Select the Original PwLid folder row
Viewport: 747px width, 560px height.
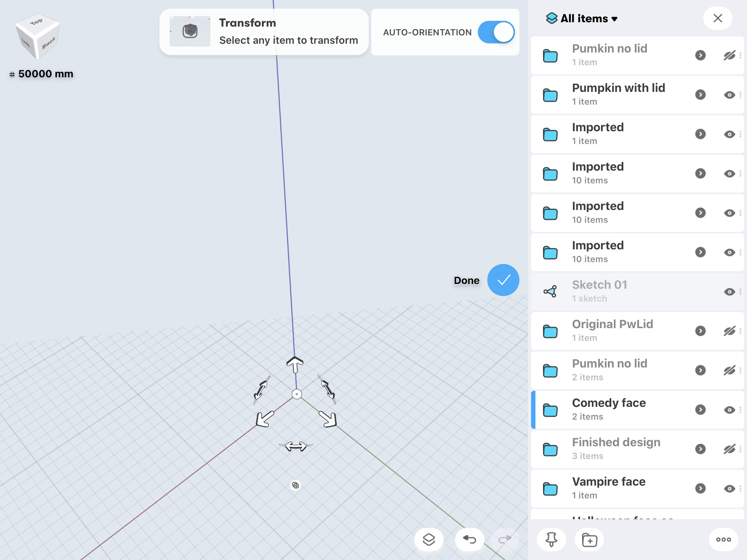point(613,330)
